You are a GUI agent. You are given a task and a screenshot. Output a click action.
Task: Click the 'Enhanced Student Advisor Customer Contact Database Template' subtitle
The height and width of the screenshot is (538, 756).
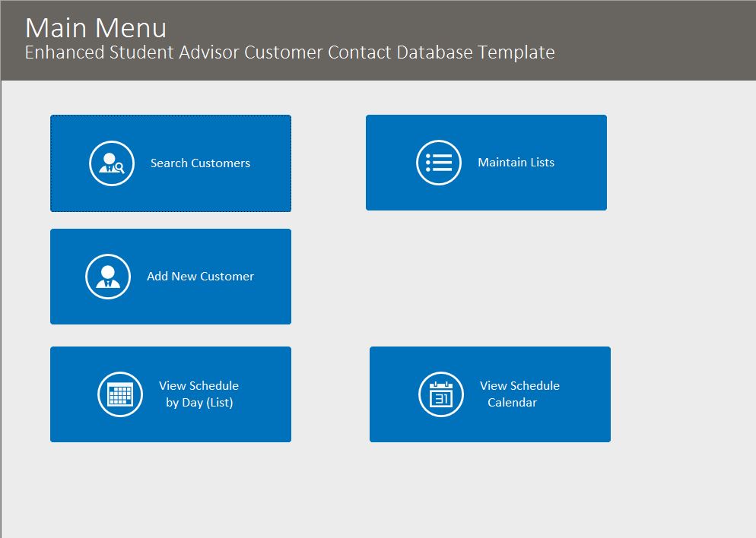(x=290, y=52)
